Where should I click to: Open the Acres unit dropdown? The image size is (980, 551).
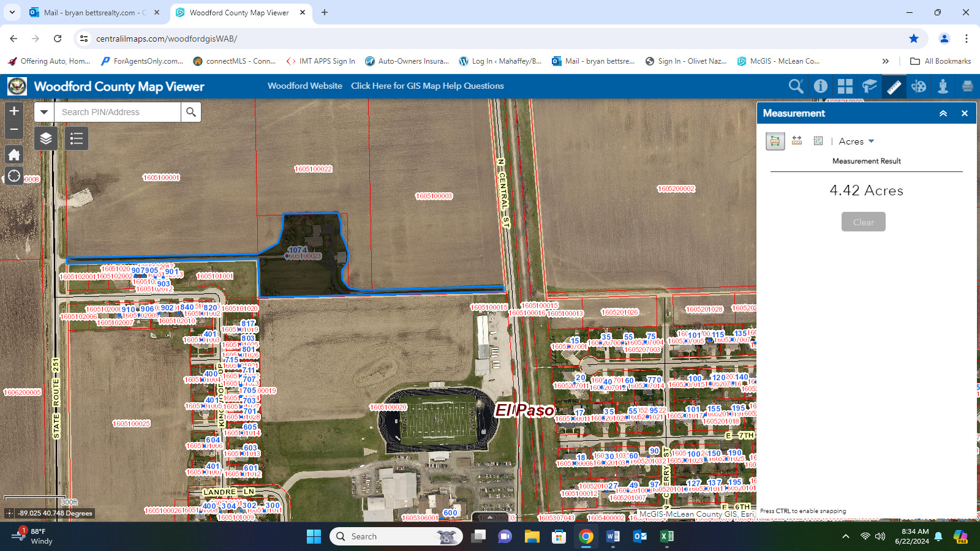click(x=856, y=141)
